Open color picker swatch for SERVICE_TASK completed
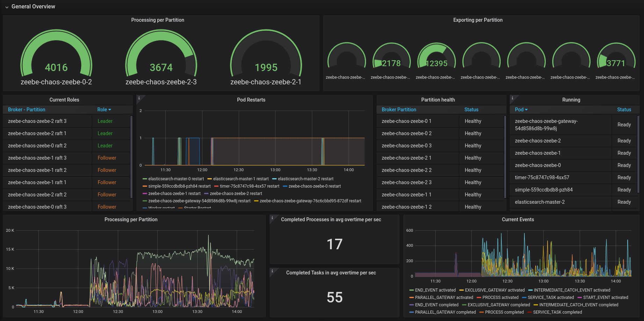The image size is (644, 321). tap(530, 312)
